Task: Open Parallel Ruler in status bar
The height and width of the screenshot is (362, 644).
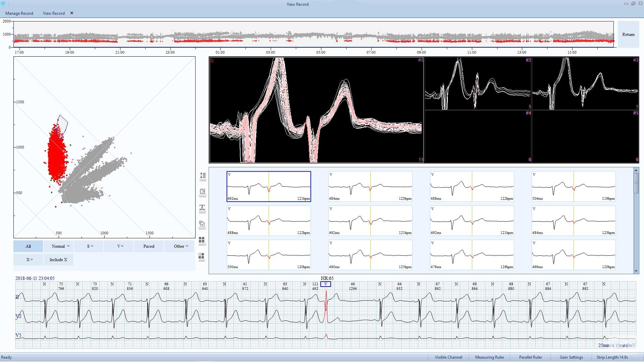Action: [x=530, y=357]
